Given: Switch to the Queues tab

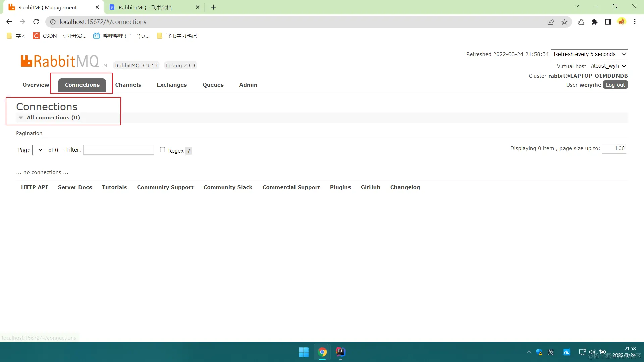Looking at the screenshot, I should tap(213, 85).
